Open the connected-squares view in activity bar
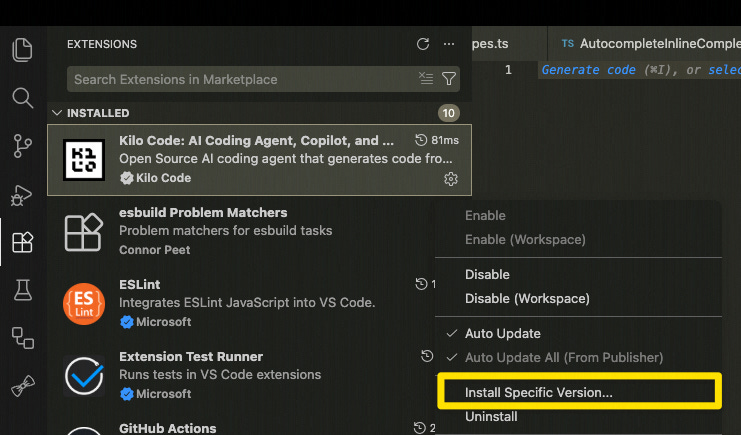The width and height of the screenshot is (741, 435). pos(22,338)
